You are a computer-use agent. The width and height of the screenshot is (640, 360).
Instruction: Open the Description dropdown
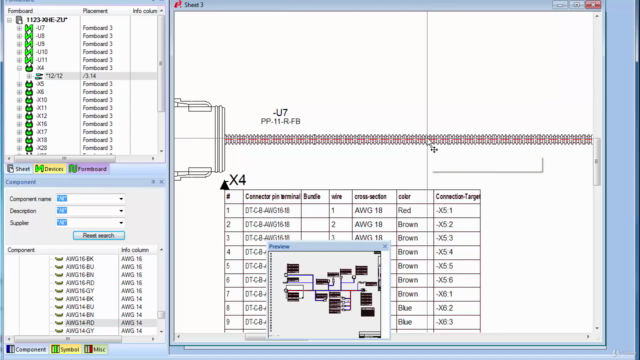(x=121, y=211)
